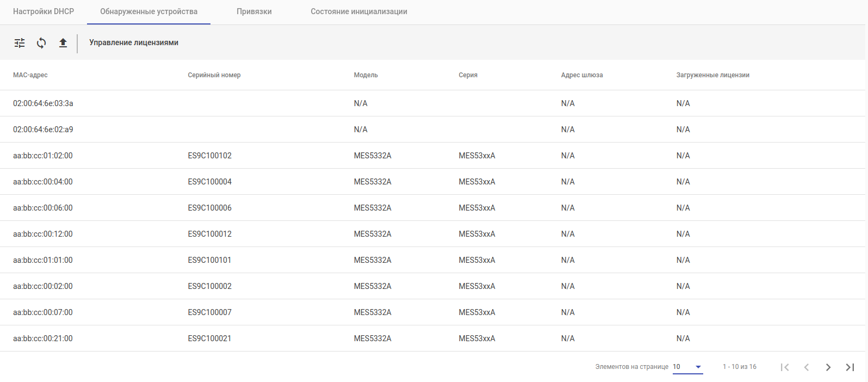The height and width of the screenshot is (382, 868).
Task: Jump to the first page
Action: tap(784, 367)
